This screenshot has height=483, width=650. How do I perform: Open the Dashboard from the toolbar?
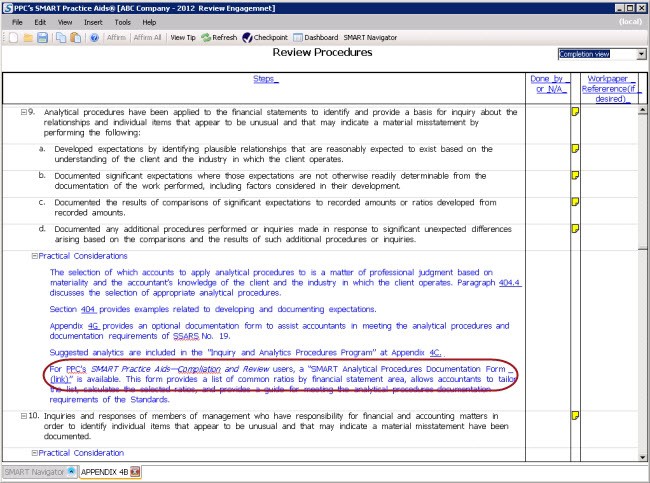tap(315, 38)
